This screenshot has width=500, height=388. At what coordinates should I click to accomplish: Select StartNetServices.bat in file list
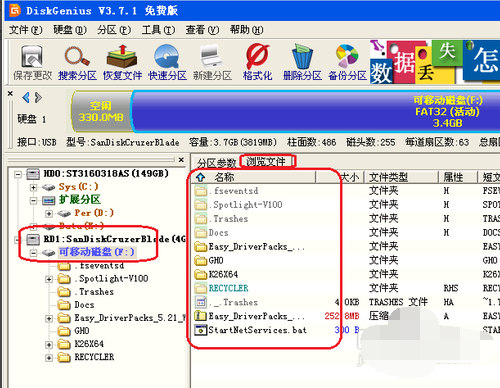coord(257,330)
